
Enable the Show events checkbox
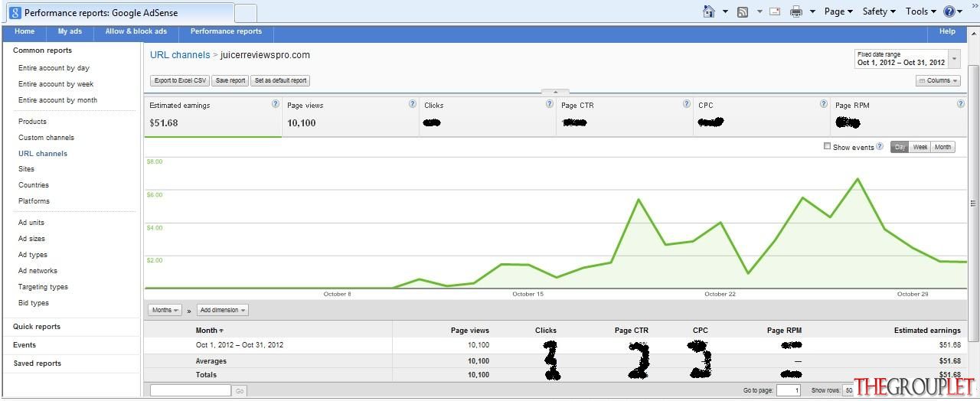tap(827, 146)
